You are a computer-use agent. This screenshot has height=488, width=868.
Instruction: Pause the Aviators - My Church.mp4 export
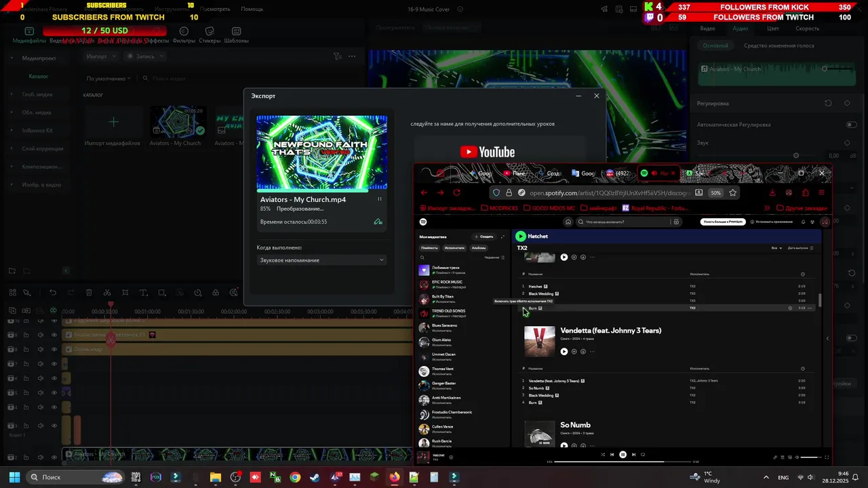379,199
